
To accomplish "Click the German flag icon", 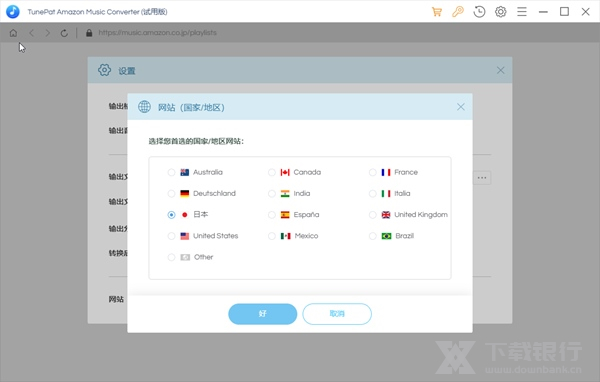I will pos(184,194).
